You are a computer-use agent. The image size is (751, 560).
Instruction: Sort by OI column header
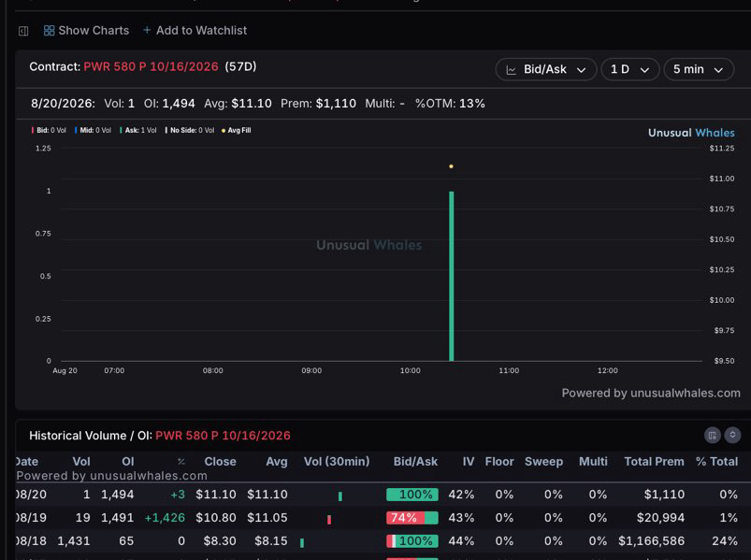(127, 462)
